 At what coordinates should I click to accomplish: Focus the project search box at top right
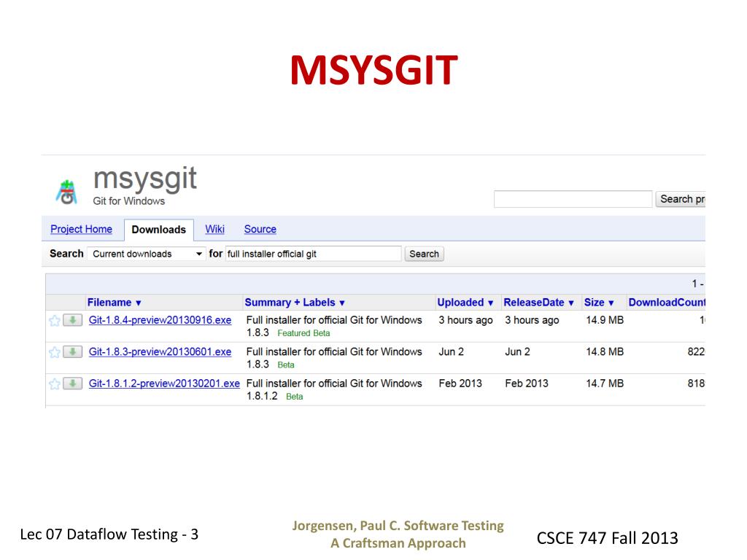pyautogui.click(x=573, y=199)
